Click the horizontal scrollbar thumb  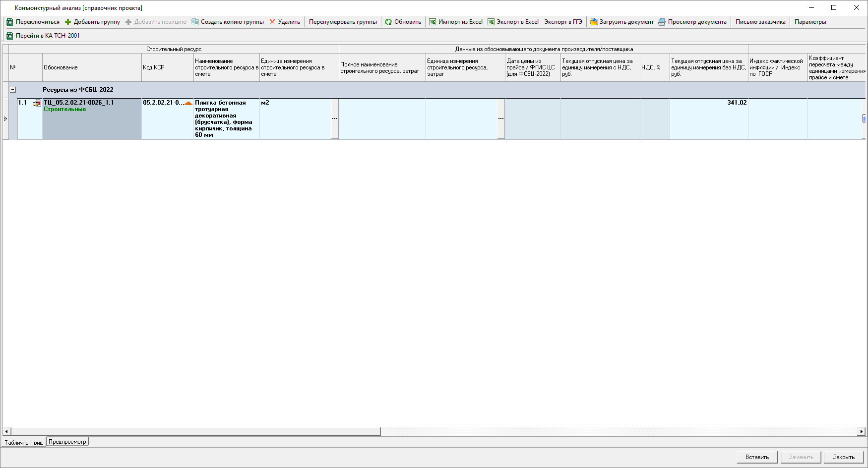point(196,432)
